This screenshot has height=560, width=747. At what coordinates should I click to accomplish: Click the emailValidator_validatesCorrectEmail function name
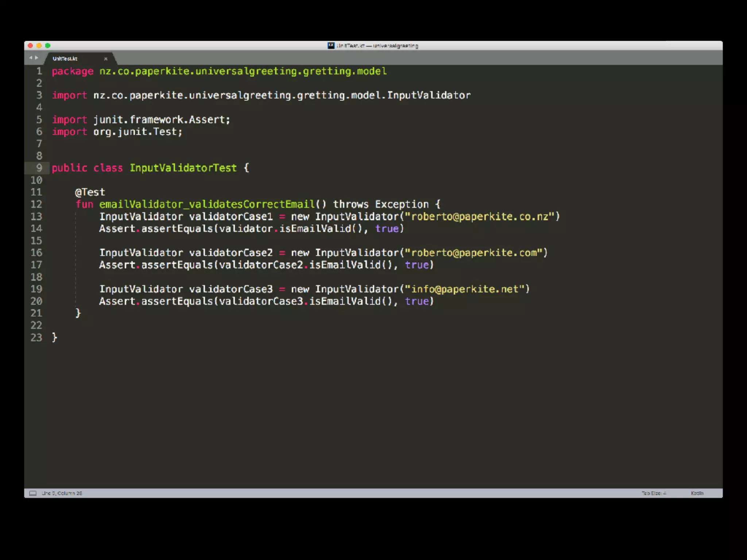207,204
